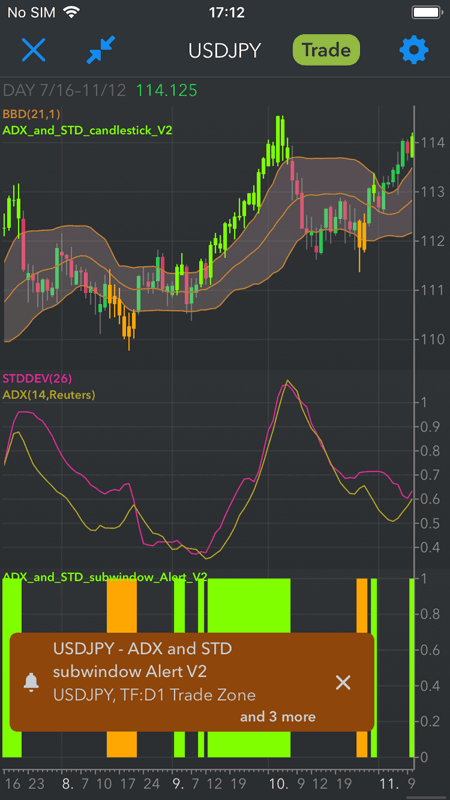Tap the alert title 'USDJPY - ADX and STD subwindow Alert V2'
450x800 pixels.
(143, 660)
